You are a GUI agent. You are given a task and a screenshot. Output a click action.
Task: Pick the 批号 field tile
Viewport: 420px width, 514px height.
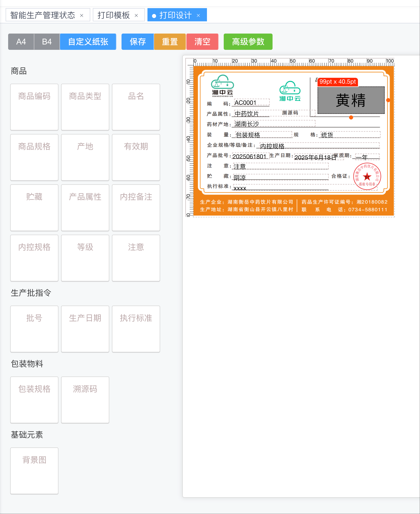pos(34,329)
